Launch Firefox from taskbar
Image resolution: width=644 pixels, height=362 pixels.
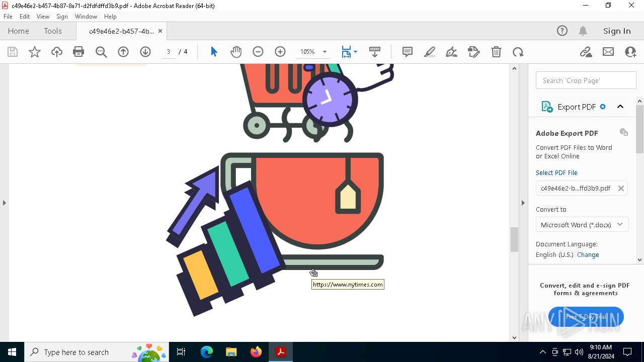256,352
